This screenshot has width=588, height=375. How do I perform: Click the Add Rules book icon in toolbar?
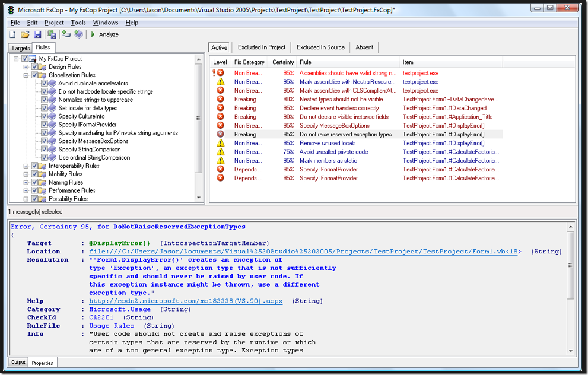(78, 34)
